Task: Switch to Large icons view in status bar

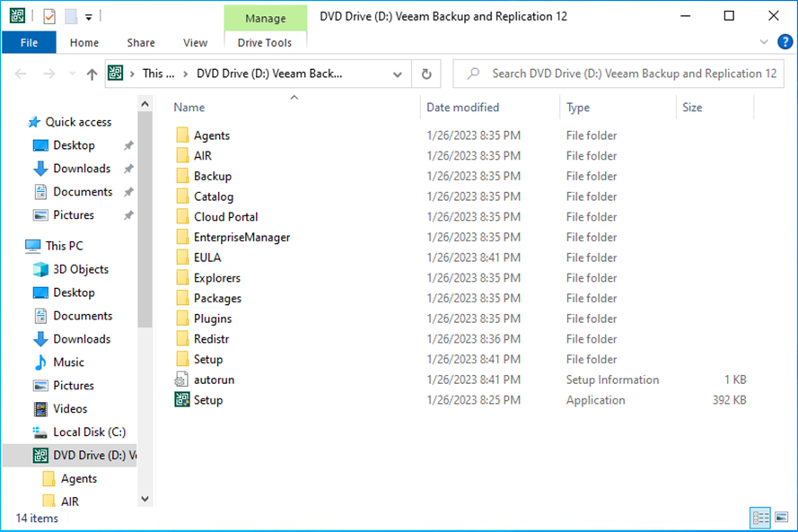Action: 782,518
